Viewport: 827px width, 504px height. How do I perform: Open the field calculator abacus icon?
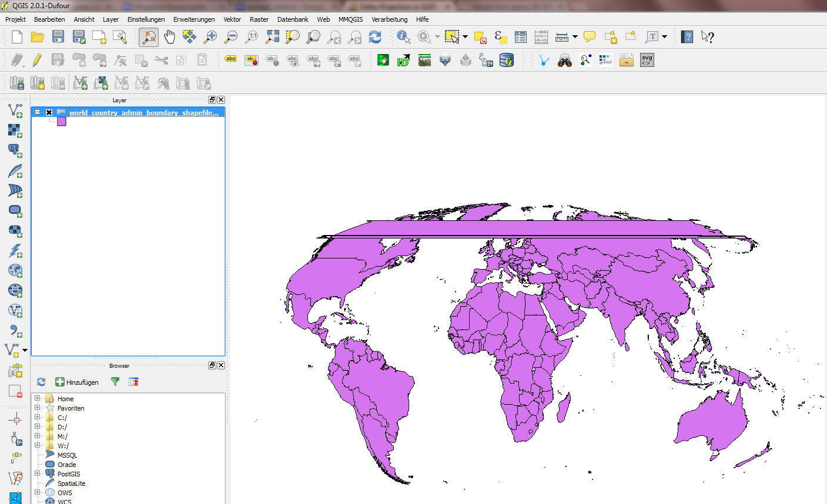coord(541,37)
